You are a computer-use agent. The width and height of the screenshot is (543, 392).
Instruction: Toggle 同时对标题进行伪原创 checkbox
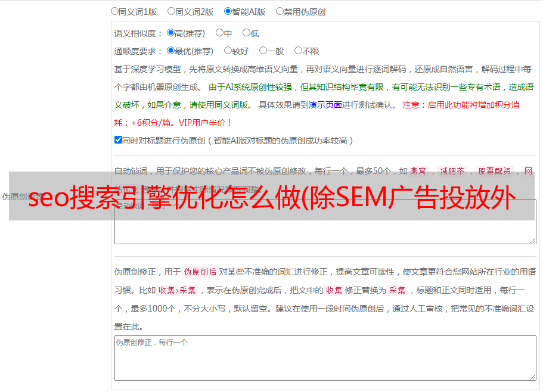click(118, 140)
